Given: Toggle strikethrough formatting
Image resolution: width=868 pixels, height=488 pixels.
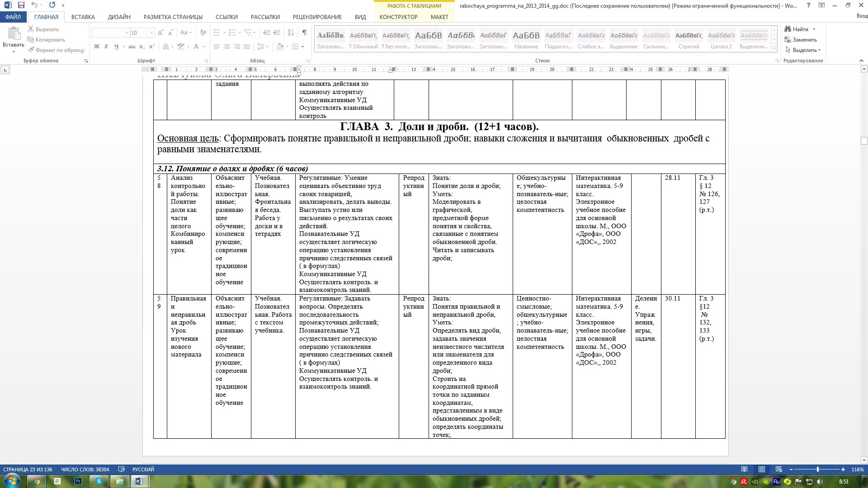Looking at the screenshot, I should (132, 47).
